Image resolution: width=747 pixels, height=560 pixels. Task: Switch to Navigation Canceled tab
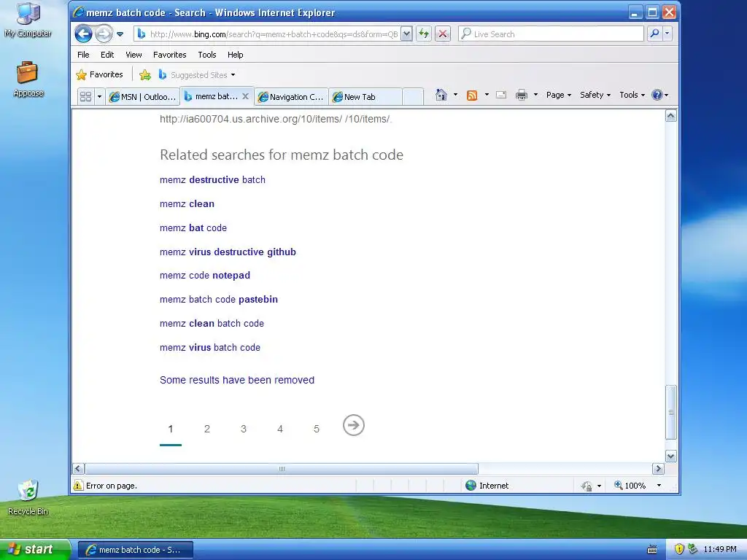[291, 97]
